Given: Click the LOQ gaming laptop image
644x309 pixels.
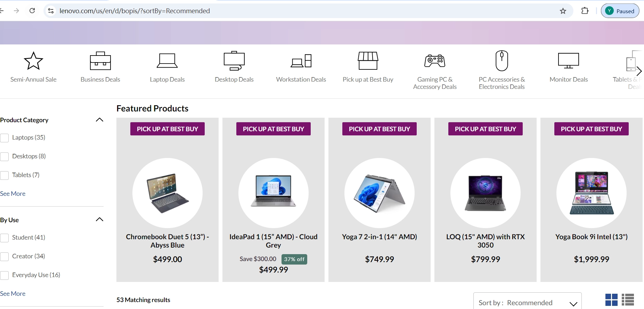Looking at the screenshot, I should pyautogui.click(x=486, y=193).
